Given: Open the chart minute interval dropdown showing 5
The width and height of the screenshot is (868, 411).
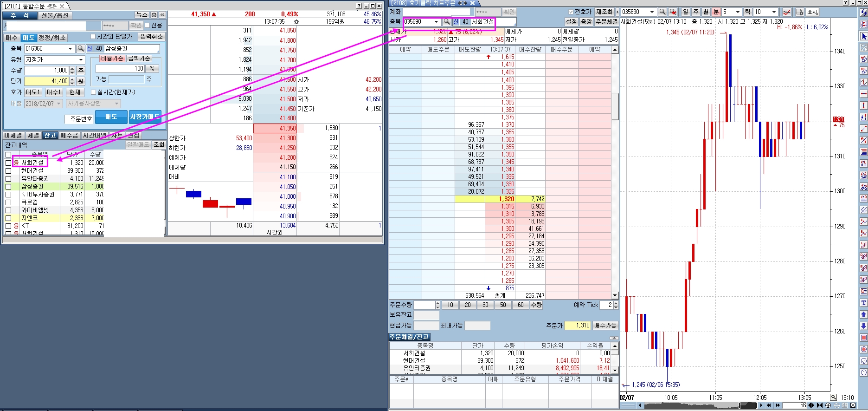Looking at the screenshot, I should [738, 12].
